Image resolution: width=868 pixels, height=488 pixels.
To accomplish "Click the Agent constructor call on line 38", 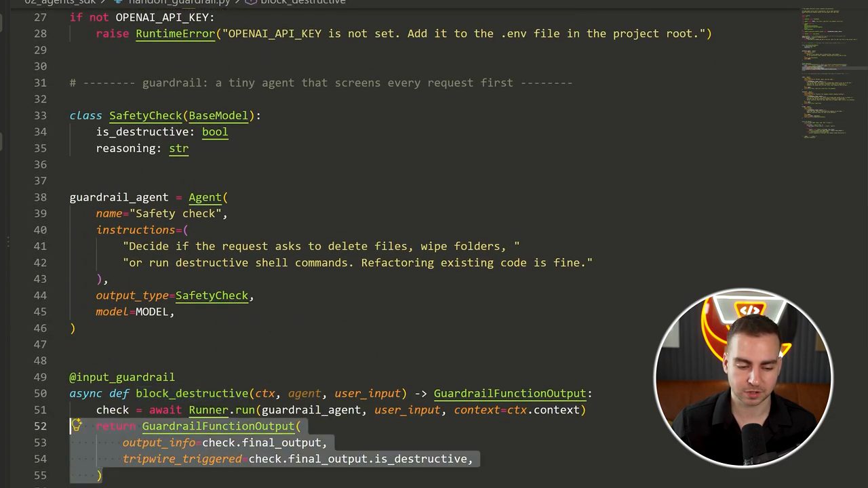I will click(x=205, y=197).
